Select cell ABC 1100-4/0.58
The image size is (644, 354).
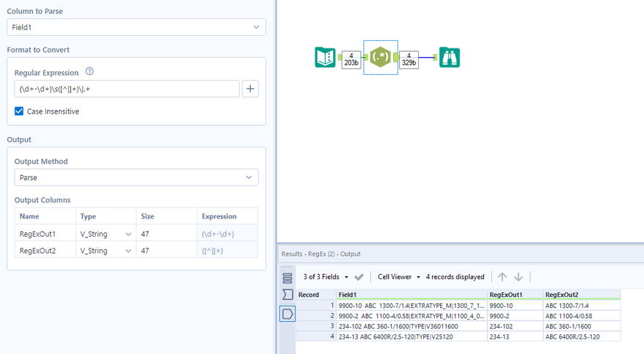tap(582, 316)
